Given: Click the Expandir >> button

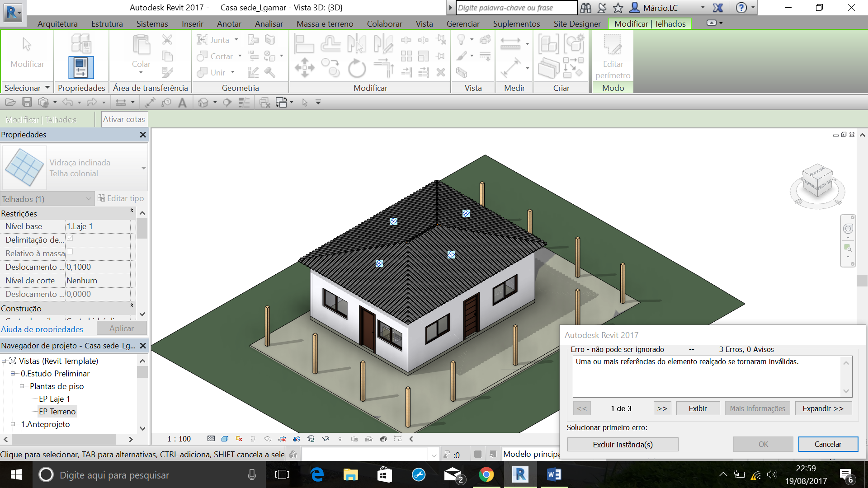Looking at the screenshot, I should 823,408.
